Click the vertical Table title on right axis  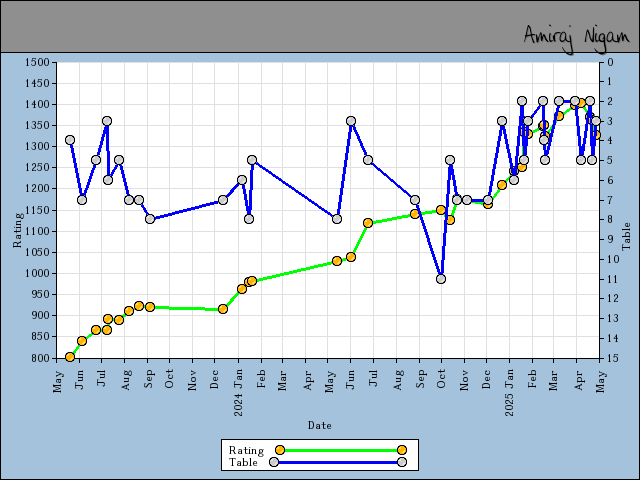tap(626, 236)
